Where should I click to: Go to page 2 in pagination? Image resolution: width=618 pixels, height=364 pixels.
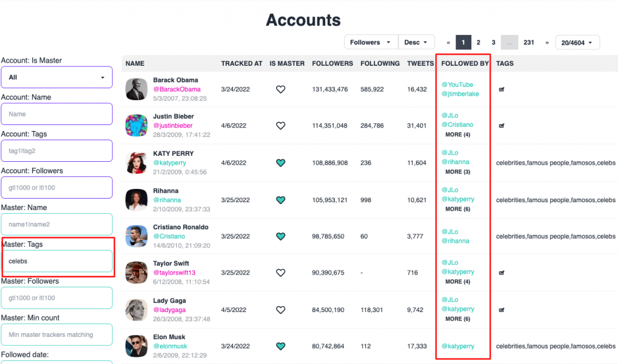(479, 42)
